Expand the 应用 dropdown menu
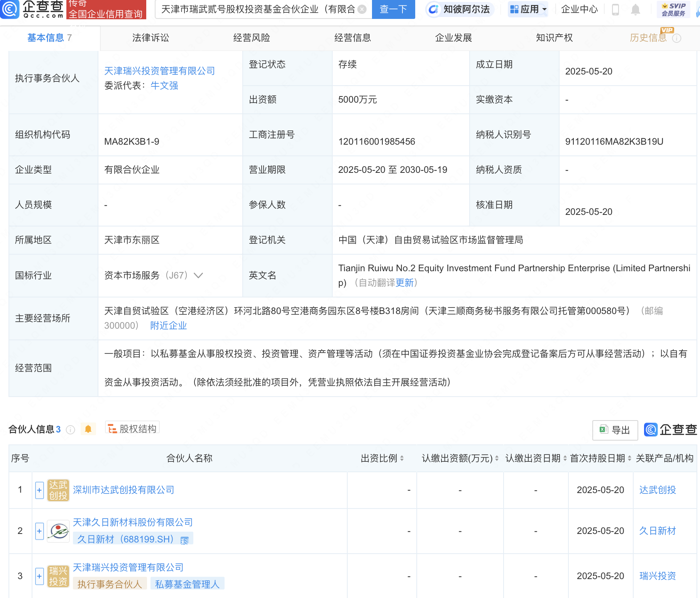The height and width of the screenshot is (598, 700). [528, 9]
